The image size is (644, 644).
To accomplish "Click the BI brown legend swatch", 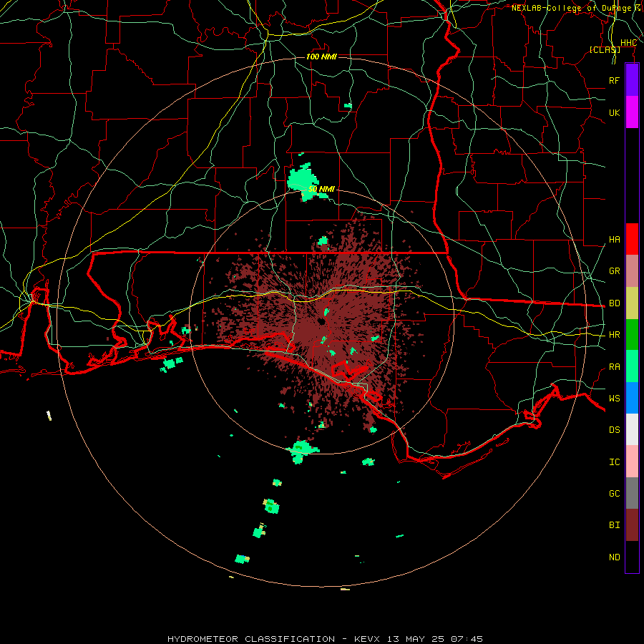I will tap(632, 525).
